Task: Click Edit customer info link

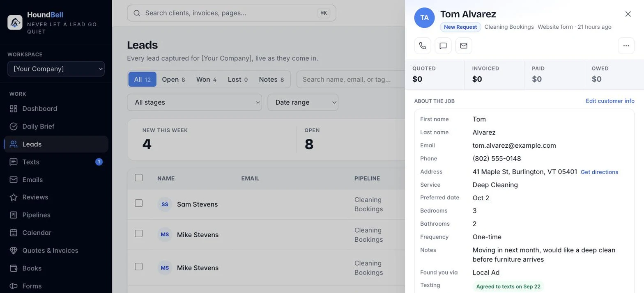Action: tap(610, 101)
